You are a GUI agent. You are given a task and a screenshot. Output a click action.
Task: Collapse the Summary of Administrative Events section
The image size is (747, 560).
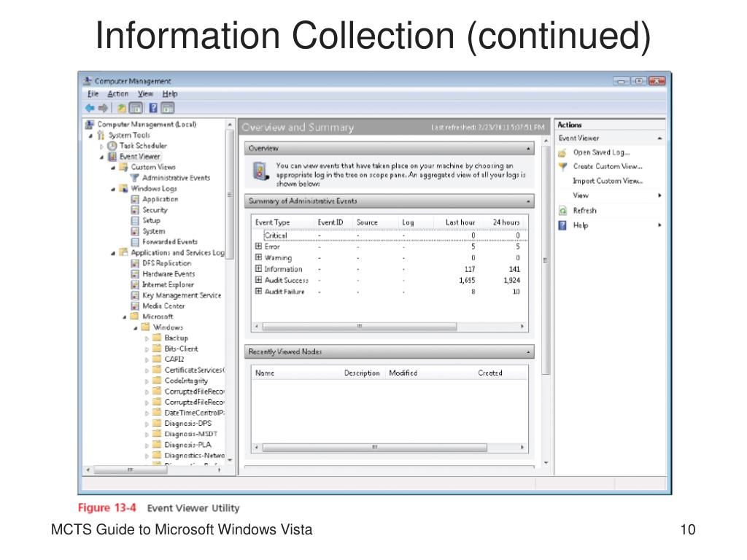(528, 202)
